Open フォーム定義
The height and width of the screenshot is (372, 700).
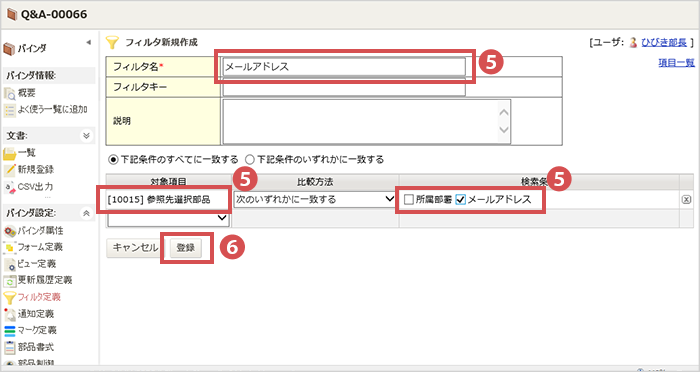click(x=40, y=247)
